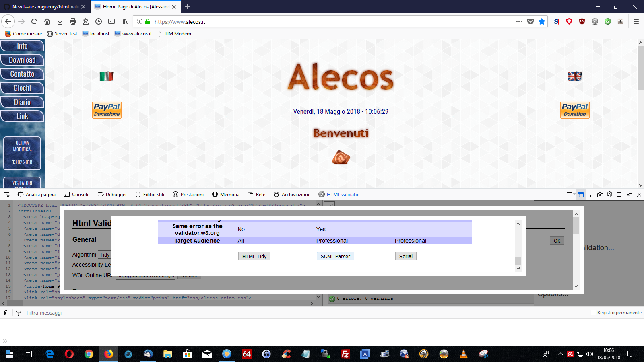Go back with the browser back arrow

[x=8, y=21]
